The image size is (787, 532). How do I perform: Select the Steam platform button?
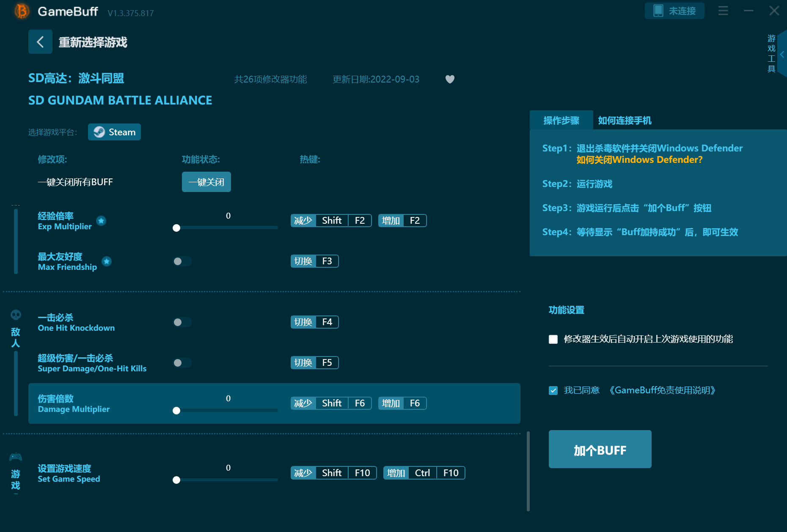tap(114, 132)
